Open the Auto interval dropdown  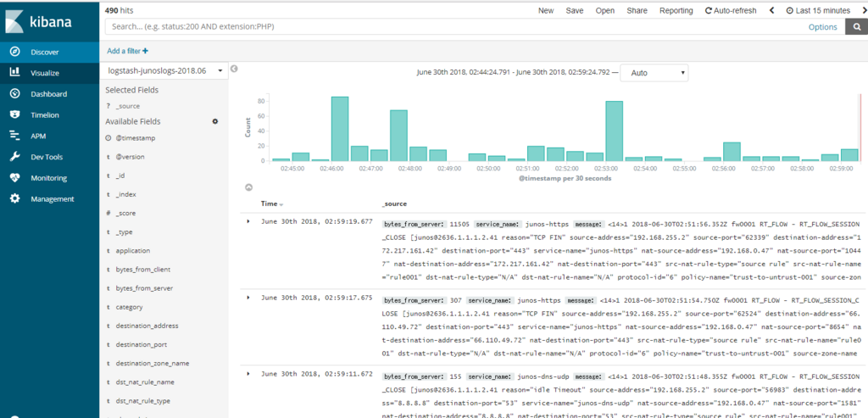[654, 73]
